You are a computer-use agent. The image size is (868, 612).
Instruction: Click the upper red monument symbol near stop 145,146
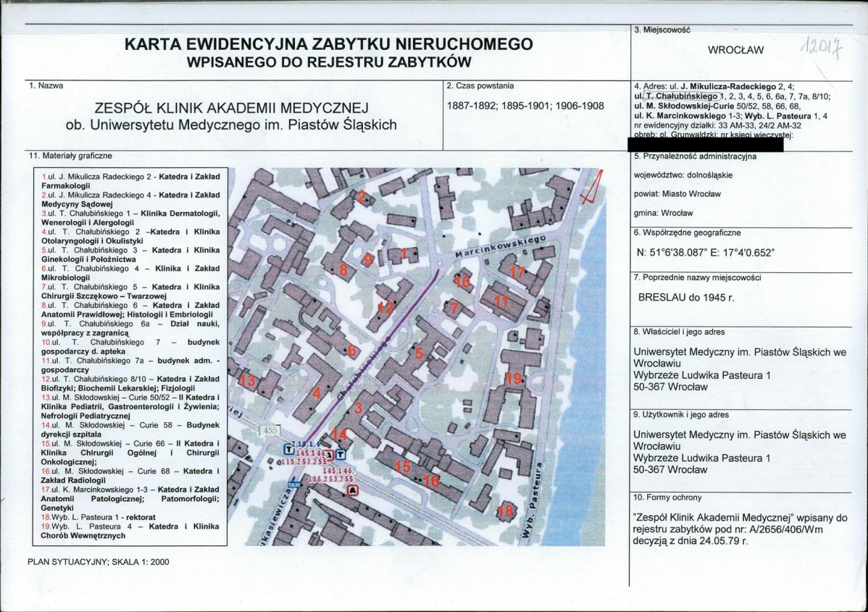point(329,456)
